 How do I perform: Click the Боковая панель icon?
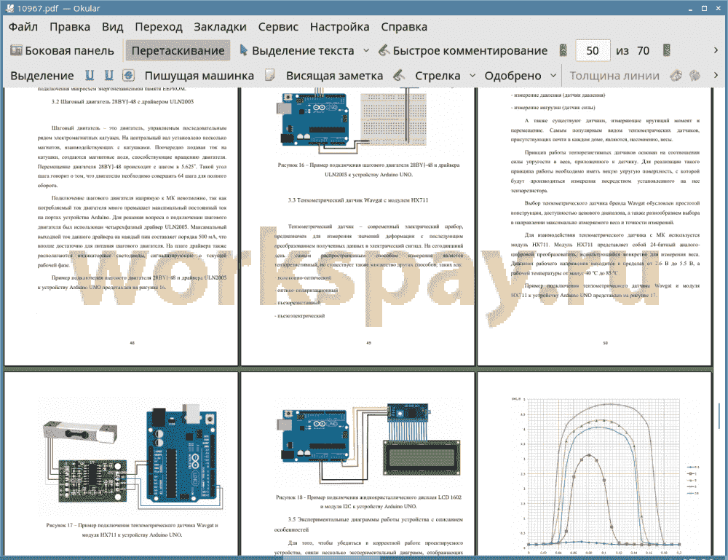point(16,50)
